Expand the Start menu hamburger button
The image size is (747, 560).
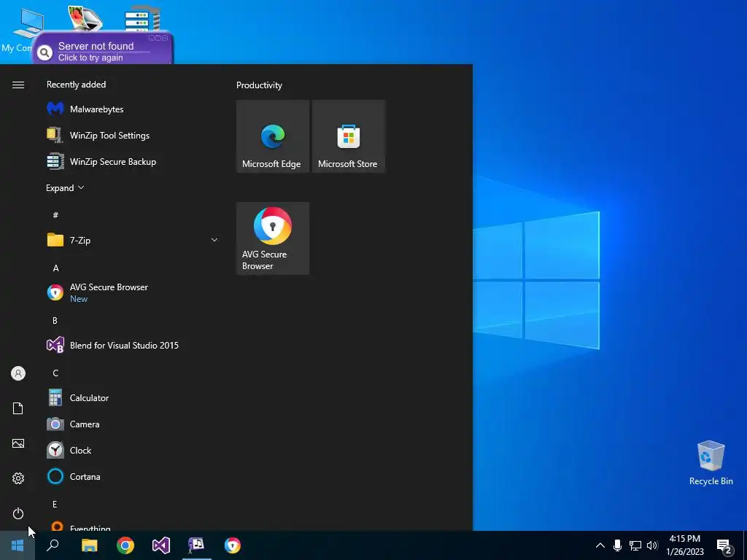coord(18,85)
